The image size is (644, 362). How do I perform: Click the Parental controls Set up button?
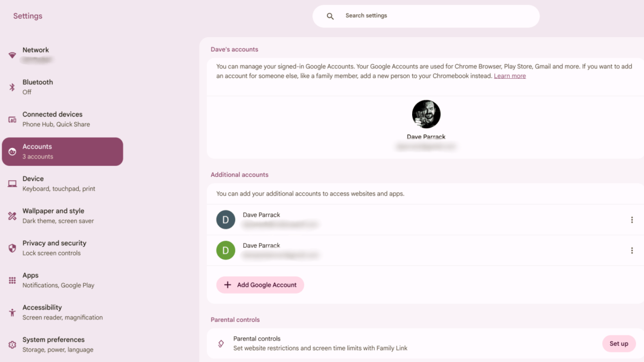tap(618, 344)
